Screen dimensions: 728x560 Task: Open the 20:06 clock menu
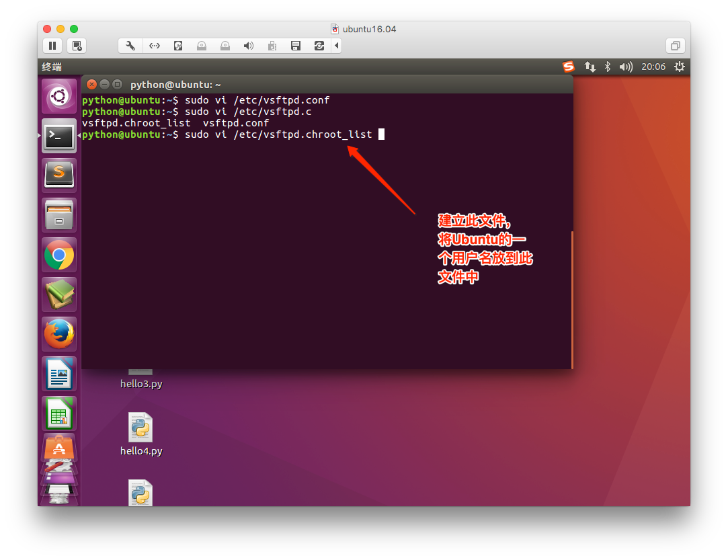[653, 67]
